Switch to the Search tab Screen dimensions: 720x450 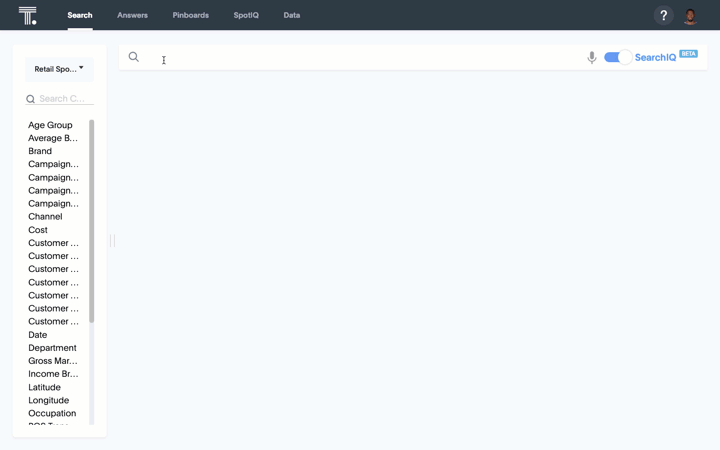(x=80, y=15)
